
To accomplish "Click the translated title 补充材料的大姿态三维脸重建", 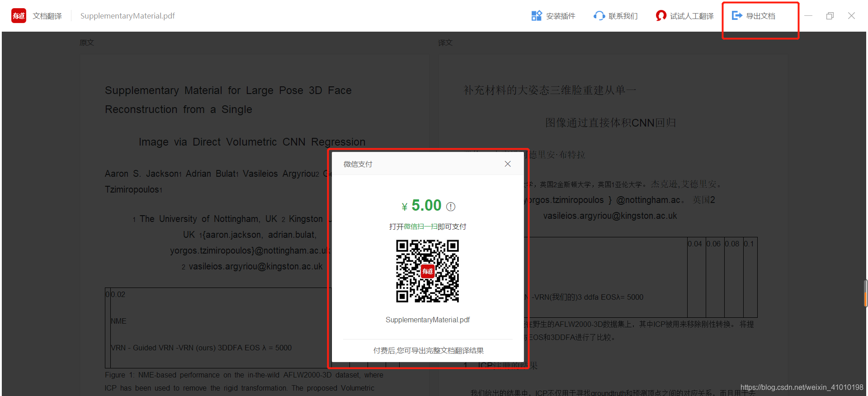I will coord(550,90).
